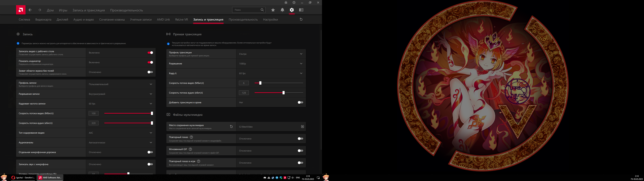The width and height of the screenshot is (644, 181).
Task: Enable borderless region capture toggle
Action: pyautogui.click(x=150, y=72)
